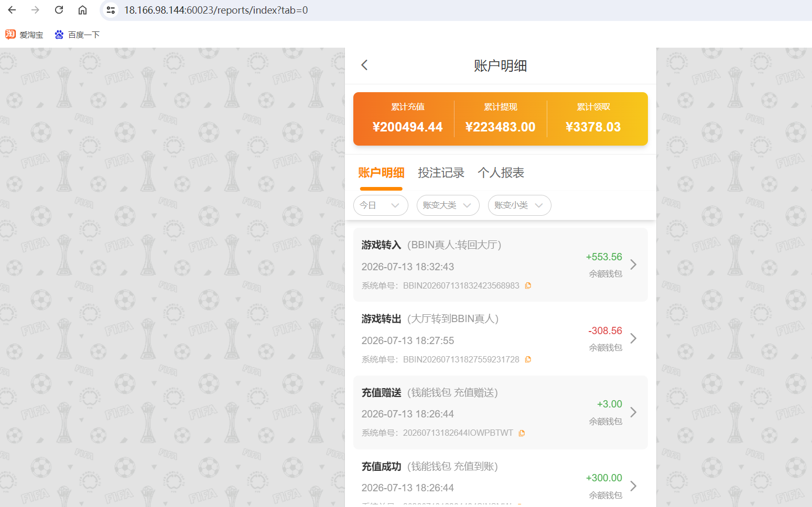Click the browser back arrow
812x507 pixels.
[x=12, y=10]
